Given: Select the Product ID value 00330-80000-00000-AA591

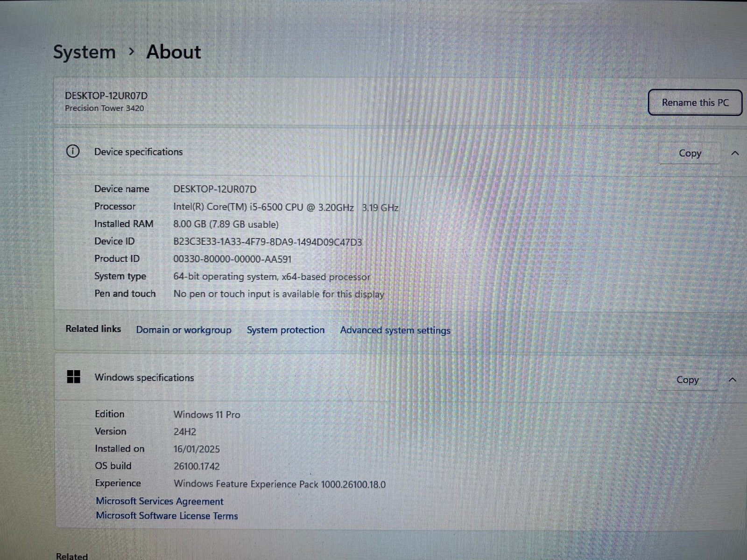Looking at the screenshot, I should pyautogui.click(x=232, y=259).
